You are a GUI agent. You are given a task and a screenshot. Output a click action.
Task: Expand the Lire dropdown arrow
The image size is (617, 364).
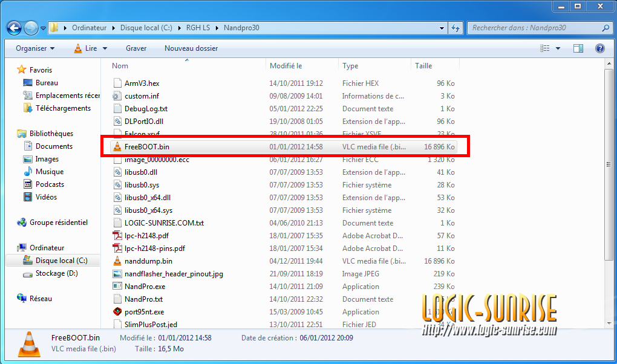pyautogui.click(x=105, y=48)
